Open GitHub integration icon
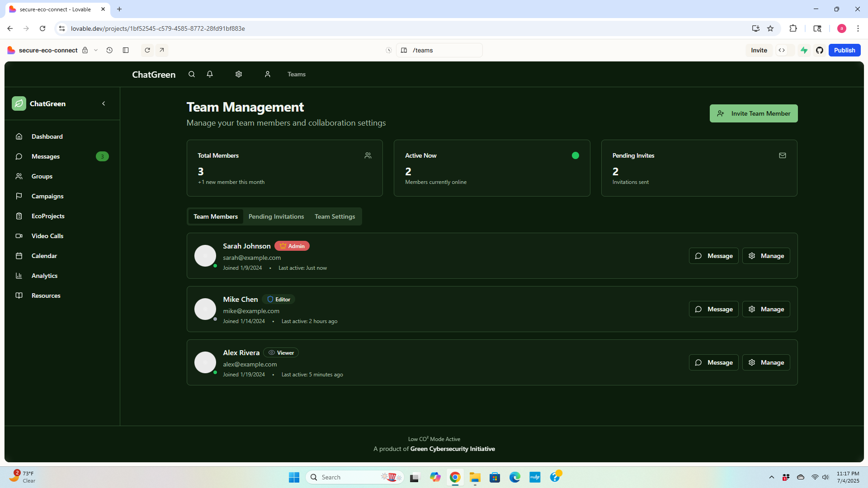Screen dimensions: 868x488 (x=820, y=50)
